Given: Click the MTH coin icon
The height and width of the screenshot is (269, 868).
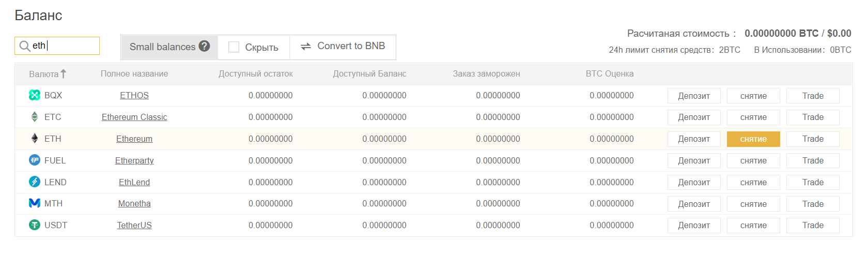Looking at the screenshot, I should 35,203.
